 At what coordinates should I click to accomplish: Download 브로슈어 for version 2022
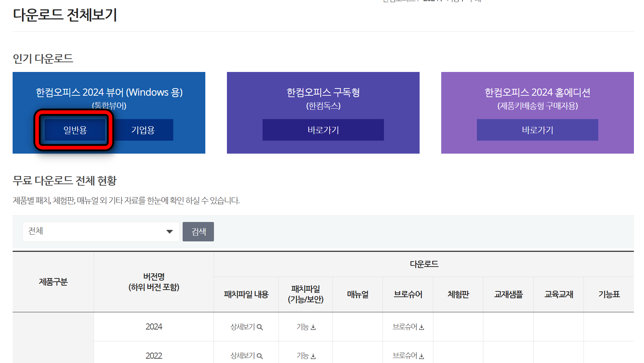408,356
